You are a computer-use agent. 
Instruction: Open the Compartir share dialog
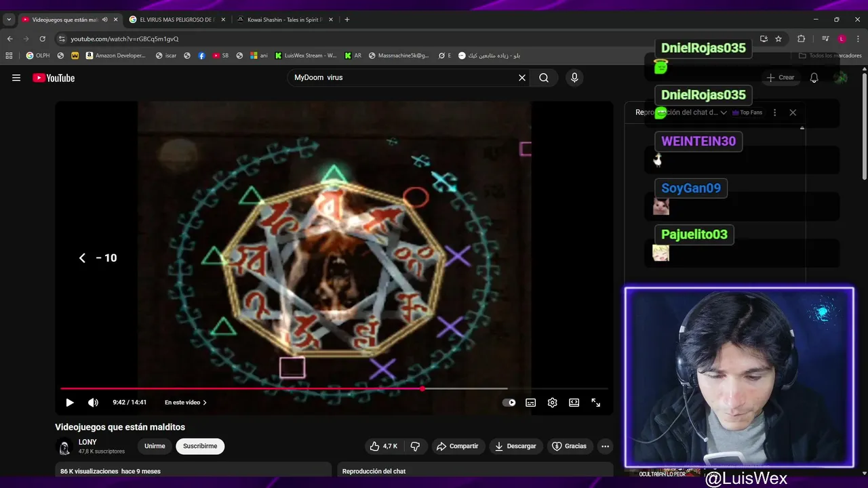point(457,446)
